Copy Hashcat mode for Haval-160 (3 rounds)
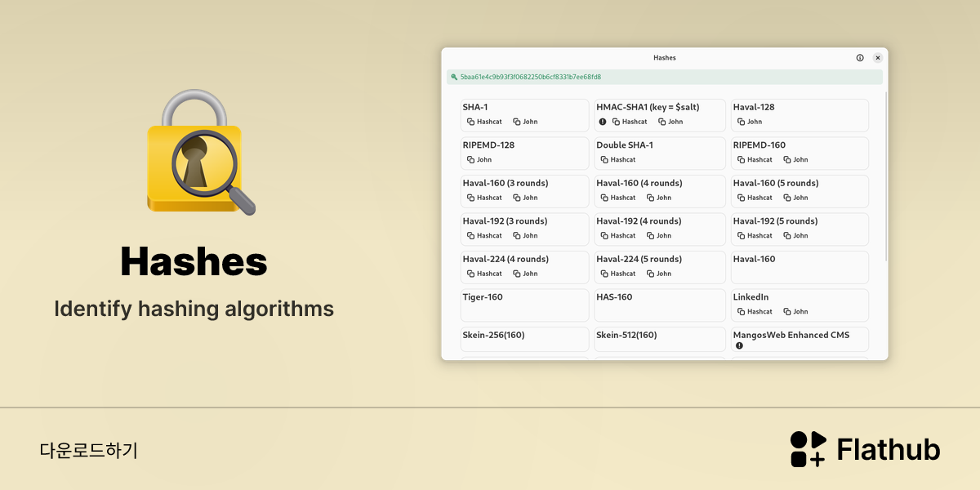Viewport: 980px width, 490px height. coord(484,198)
